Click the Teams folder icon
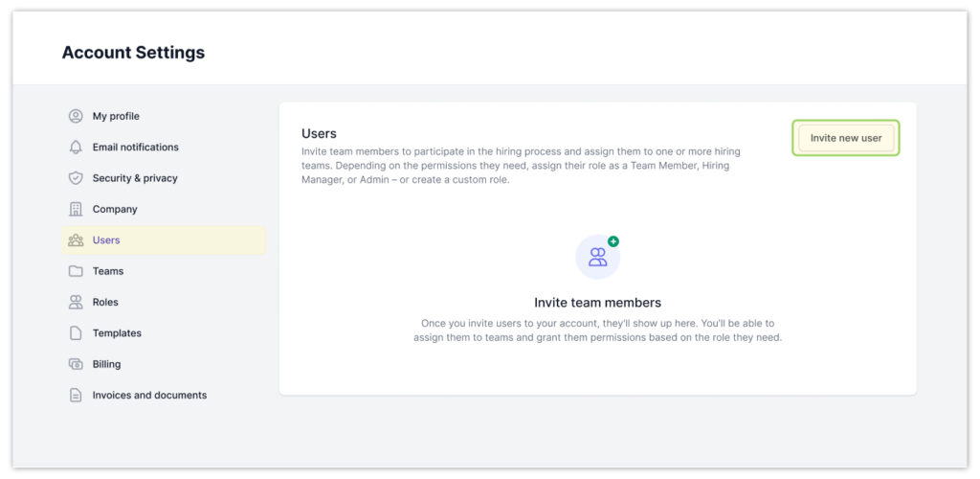Image resolution: width=980 pixels, height=479 pixels. (x=76, y=271)
